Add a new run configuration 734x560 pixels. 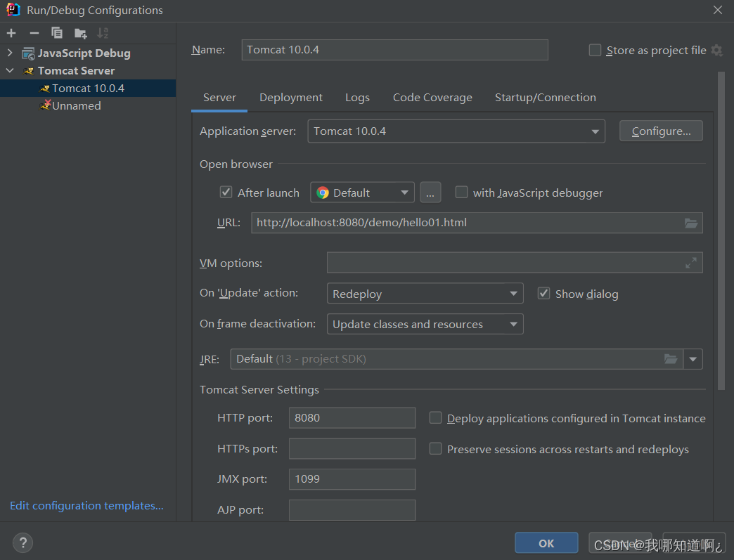11,33
